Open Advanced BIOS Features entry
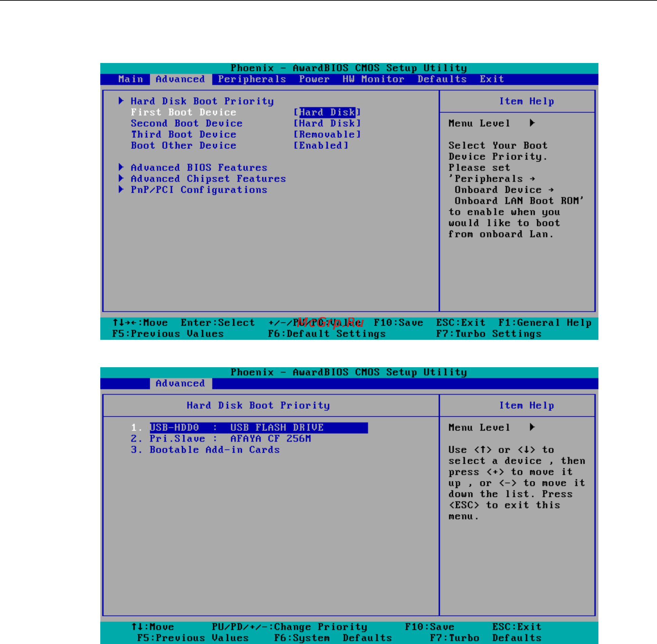The height and width of the screenshot is (644, 657). click(199, 168)
